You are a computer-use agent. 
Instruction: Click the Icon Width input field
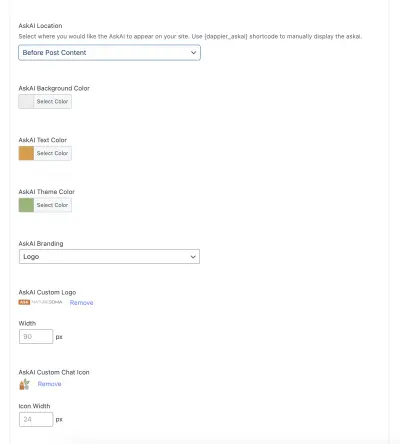click(x=36, y=419)
